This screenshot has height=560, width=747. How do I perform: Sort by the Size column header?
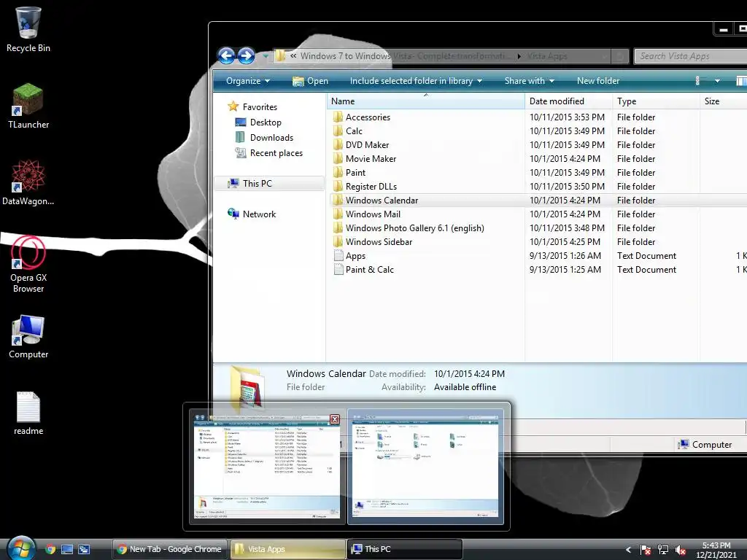[723, 101]
